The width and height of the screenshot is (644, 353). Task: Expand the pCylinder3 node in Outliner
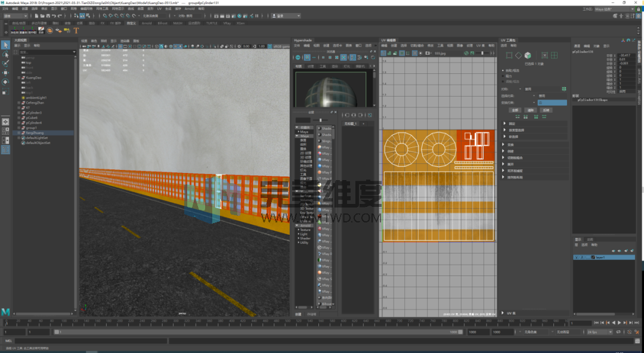point(19,113)
